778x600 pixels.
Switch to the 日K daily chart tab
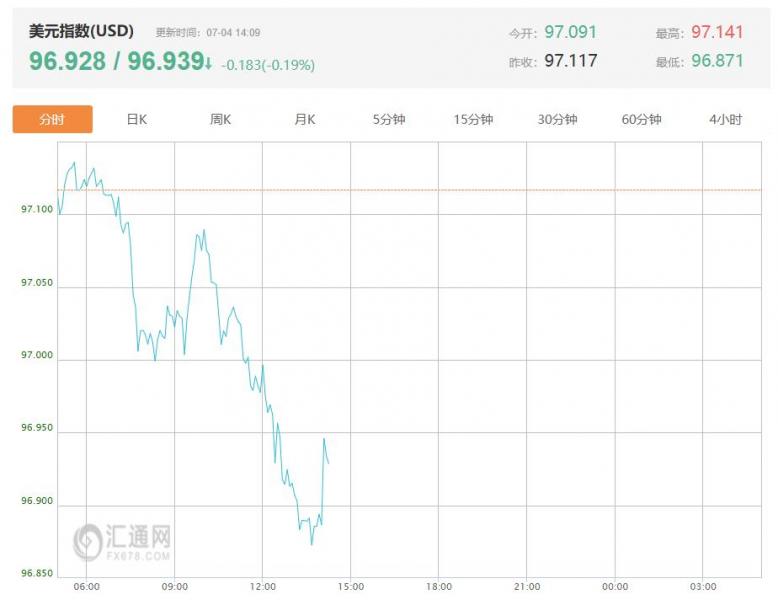point(137,119)
